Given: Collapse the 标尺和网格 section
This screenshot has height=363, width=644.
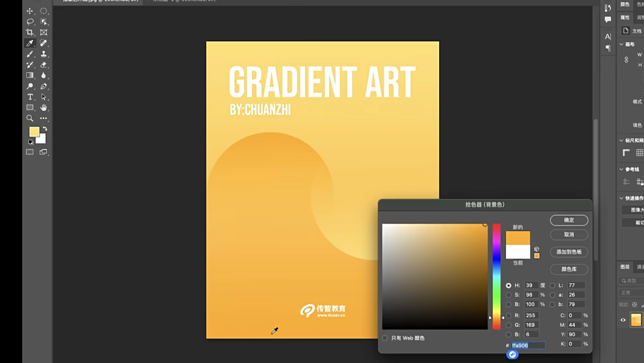Looking at the screenshot, I should (x=621, y=140).
